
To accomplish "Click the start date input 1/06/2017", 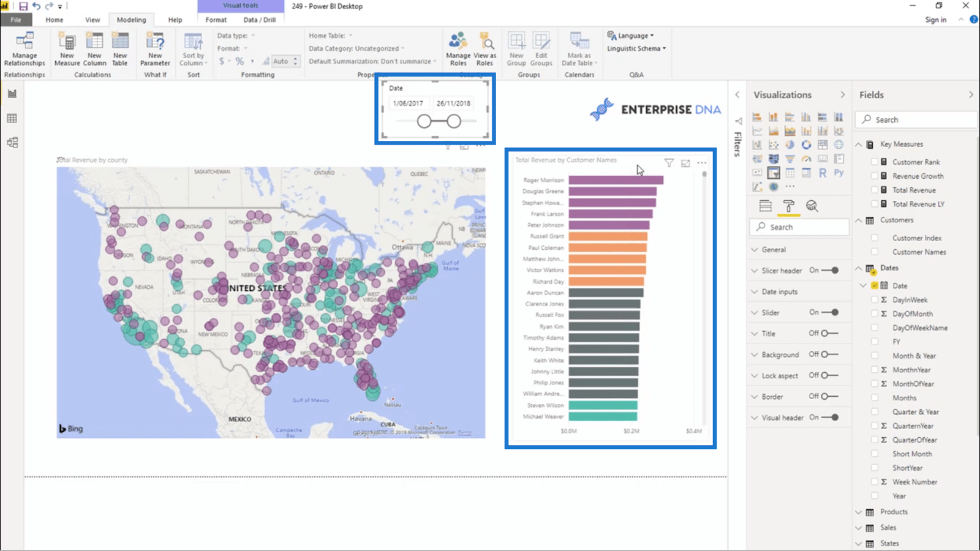I will tap(408, 103).
